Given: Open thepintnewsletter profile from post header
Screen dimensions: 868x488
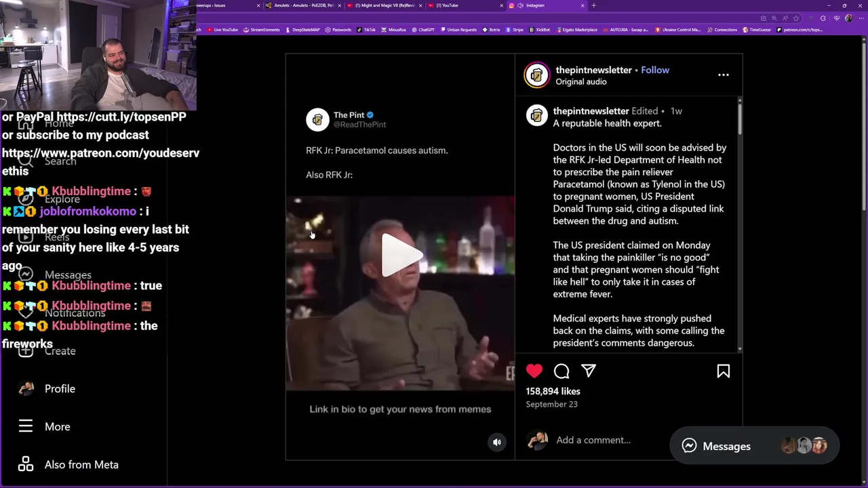Looking at the screenshot, I should [593, 70].
